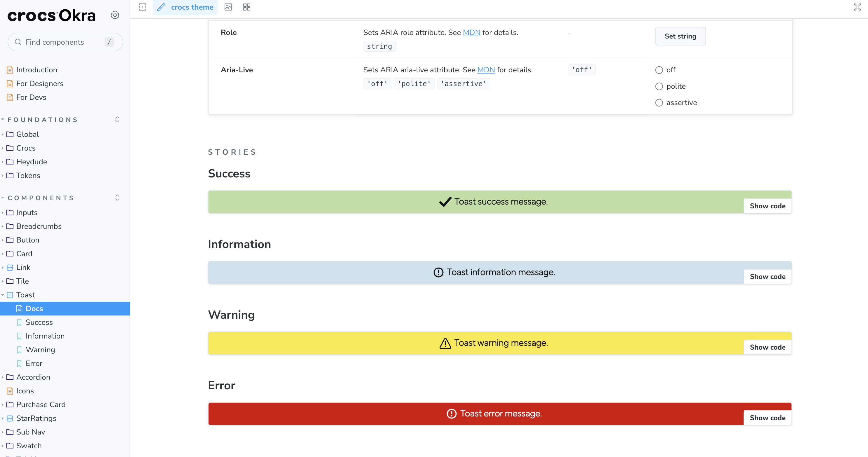Select the 'polite' aria-live radio
The height and width of the screenshot is (457, 868).
[659, 87]
